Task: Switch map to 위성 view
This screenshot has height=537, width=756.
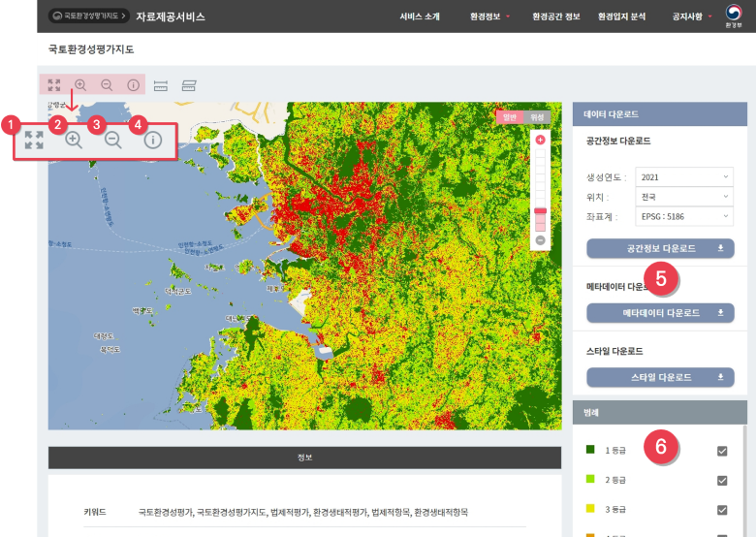Action: pos(537,117)
